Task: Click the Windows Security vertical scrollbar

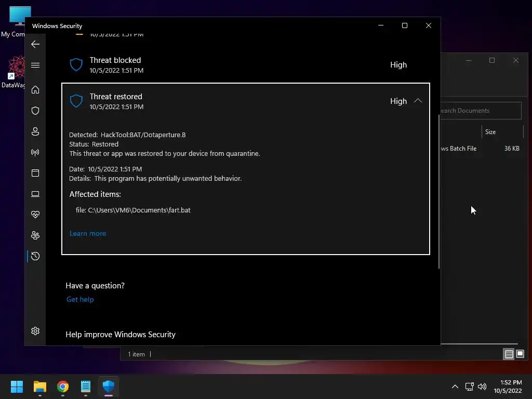Action: pyautogui.click(x=438, y=192)
